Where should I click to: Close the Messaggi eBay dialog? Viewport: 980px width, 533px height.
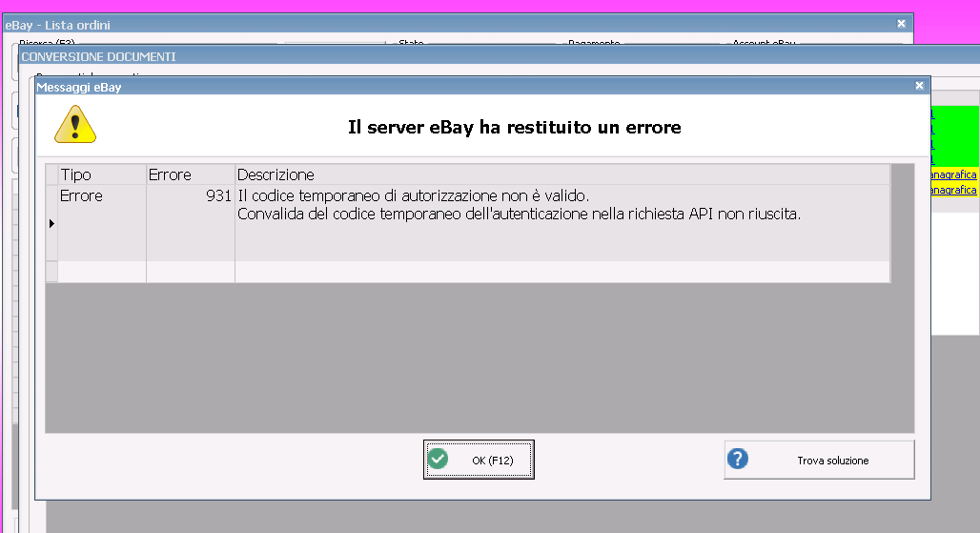click(919, 86)
